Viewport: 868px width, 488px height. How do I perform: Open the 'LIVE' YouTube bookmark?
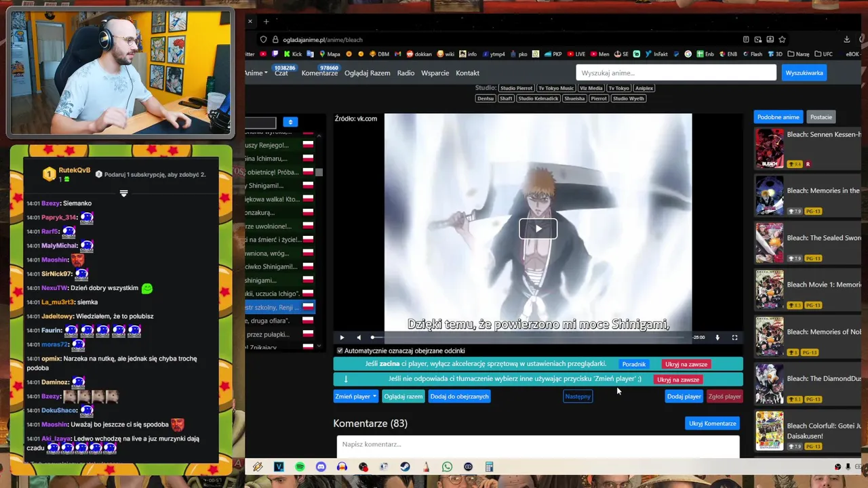pos(576,54)
